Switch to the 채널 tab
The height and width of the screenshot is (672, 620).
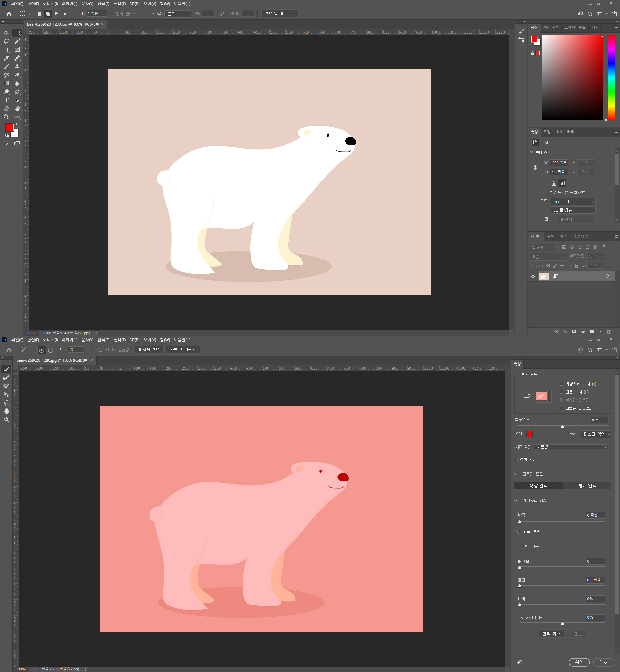550,236
